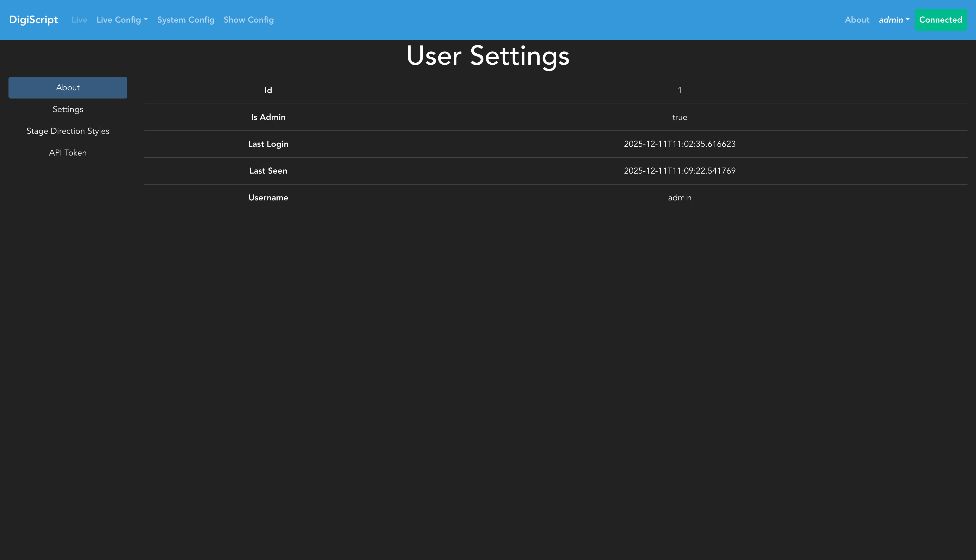Click the Last Seen timestamp value
The height and width of the screenshot is (560, 976).
click(x=679, y=171)
